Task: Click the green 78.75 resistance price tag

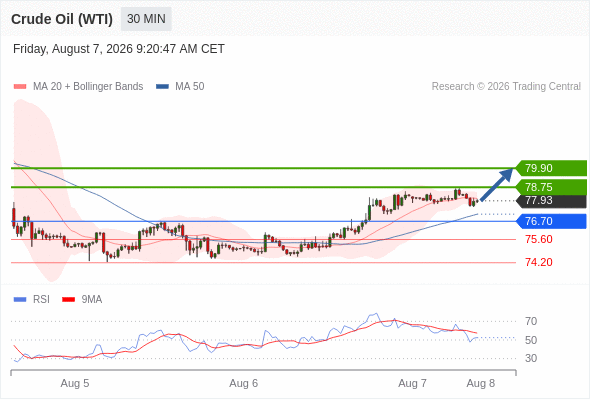Action: click(x=551, y=187)
